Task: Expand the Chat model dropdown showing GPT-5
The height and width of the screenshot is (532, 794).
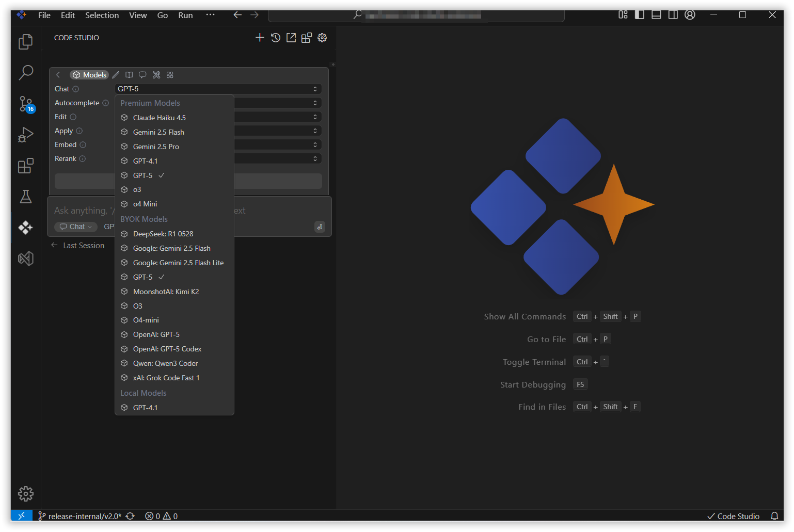Action: coord(218,89)
